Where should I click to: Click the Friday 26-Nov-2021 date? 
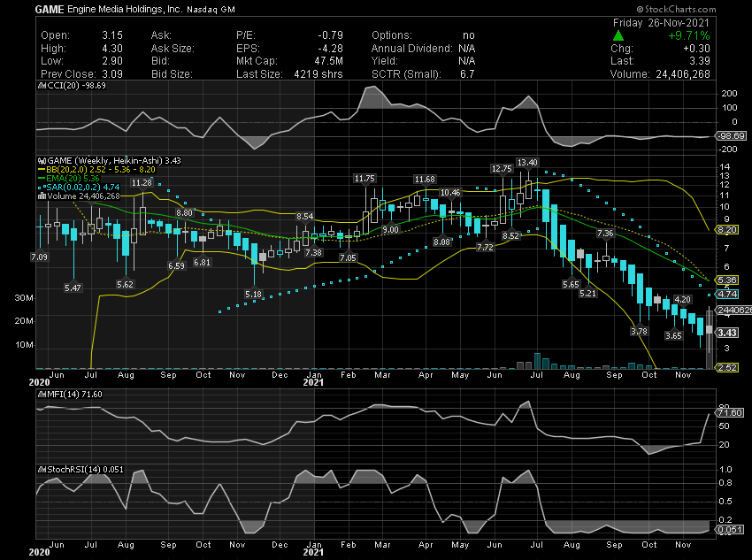661,22
